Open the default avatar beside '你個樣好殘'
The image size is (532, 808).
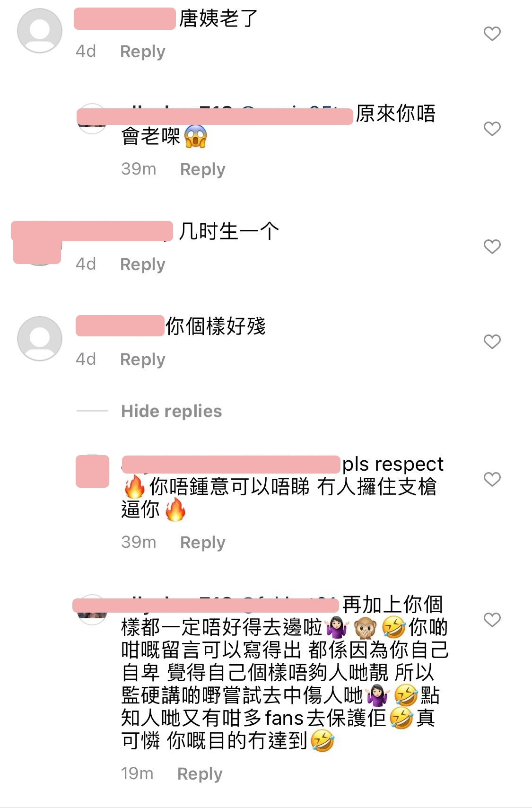click(x=40, y=339)
